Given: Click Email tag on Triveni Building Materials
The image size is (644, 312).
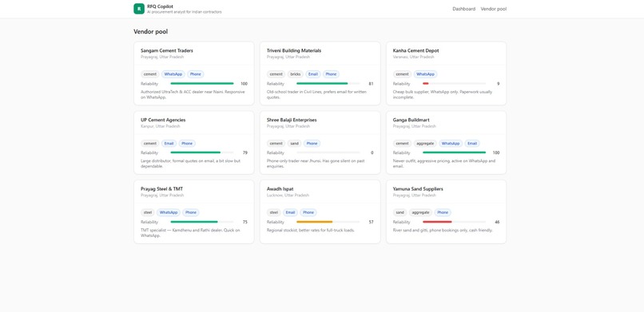Looking at the screenshot, I should click(313, 74).
